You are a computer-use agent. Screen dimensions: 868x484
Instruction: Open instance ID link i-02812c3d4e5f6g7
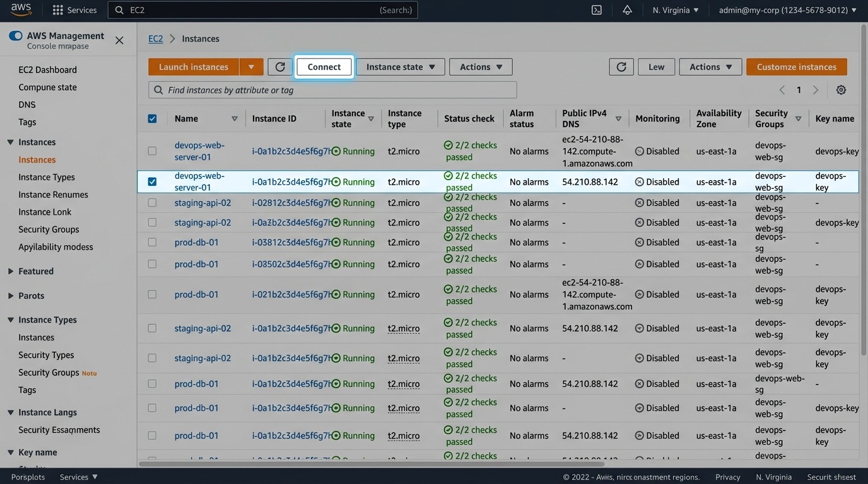pyautogui.click(x=292, y=203)
